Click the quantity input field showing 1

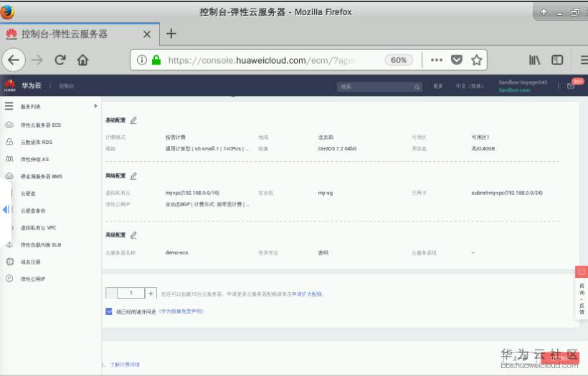click(x=131, y=293)
